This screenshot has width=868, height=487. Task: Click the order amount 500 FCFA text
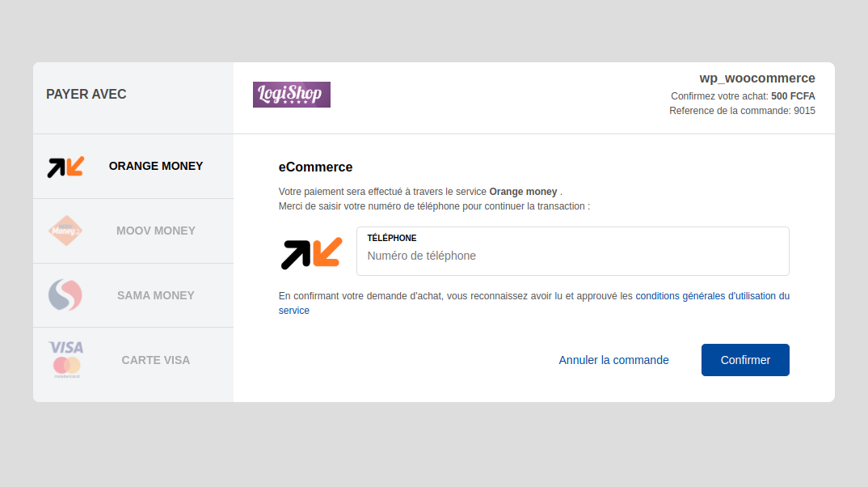coord(792,95)
